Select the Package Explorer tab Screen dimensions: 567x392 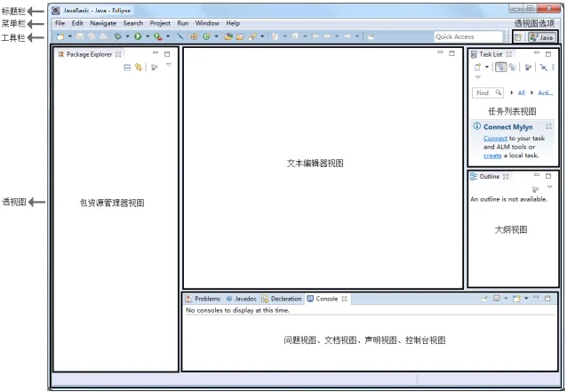coord(90,54)
